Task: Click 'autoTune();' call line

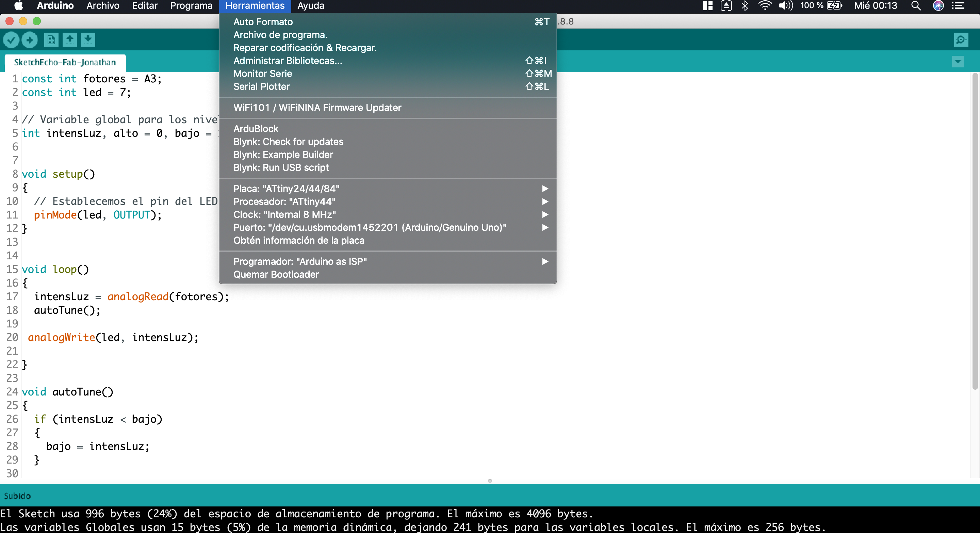Action: 67,310
